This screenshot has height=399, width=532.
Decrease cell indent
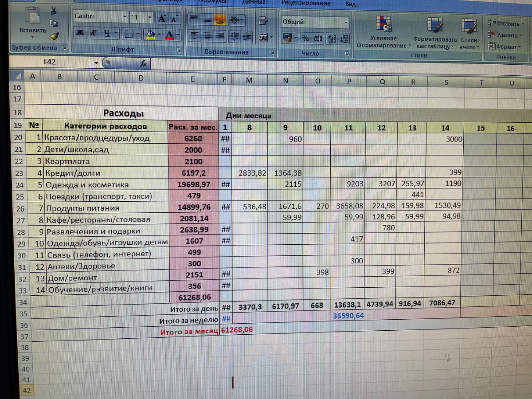pyautogui.click(x=236, y=37)
